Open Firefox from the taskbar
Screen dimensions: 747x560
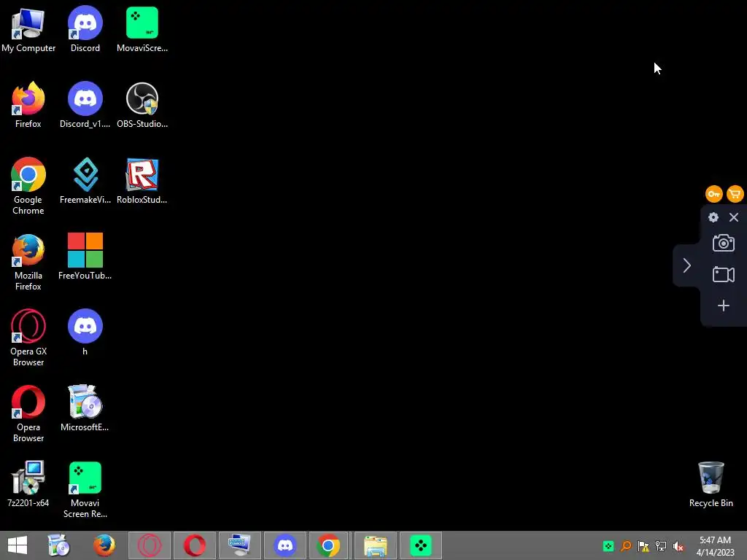(x=104, y=545)
